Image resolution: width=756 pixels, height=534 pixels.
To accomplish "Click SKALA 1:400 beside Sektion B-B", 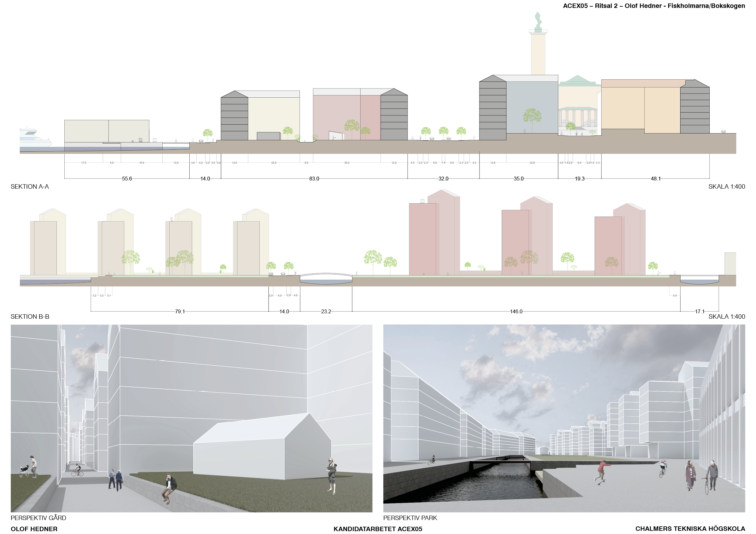I will point(727,317).
